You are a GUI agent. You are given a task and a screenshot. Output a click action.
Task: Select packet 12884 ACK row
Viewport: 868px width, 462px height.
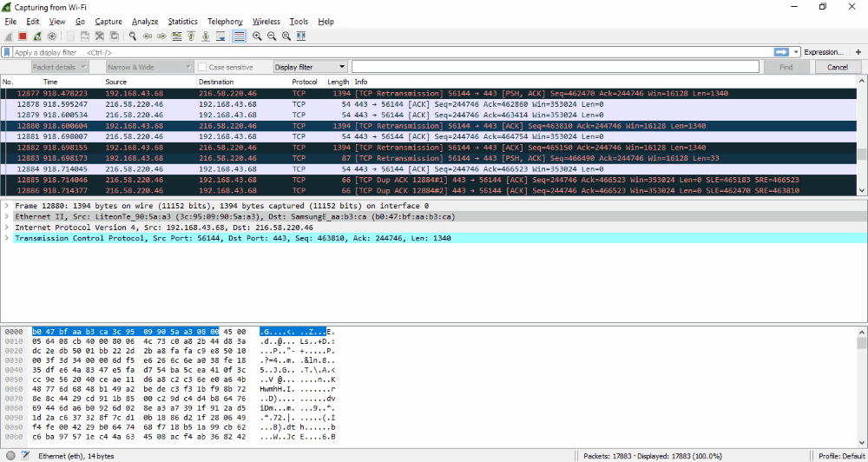tap(429, 169)
